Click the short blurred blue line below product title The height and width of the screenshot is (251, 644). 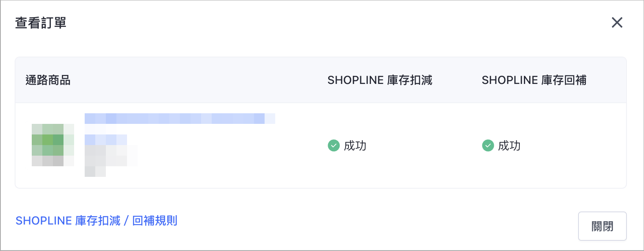pyautogui.click(x=106, y=140)
